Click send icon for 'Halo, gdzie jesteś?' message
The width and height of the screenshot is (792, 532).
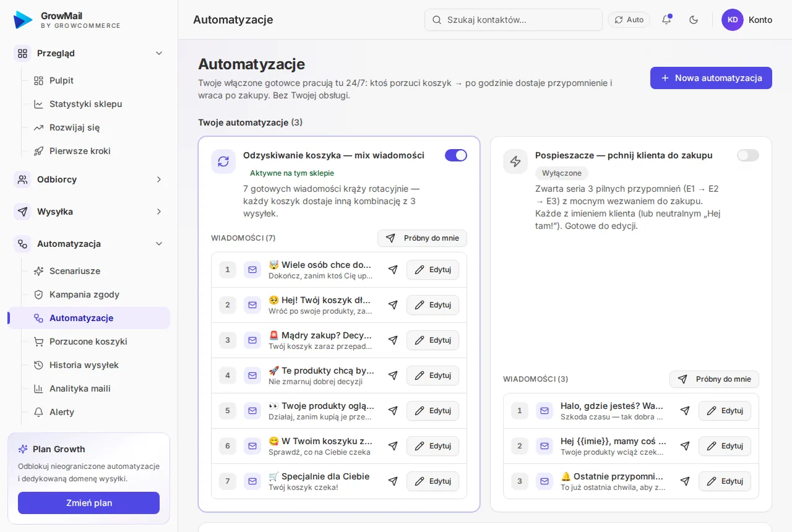(685, 411)
